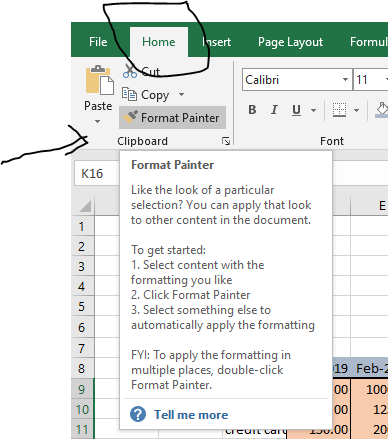Select row header 11

pyautogui.click(x=82, y=429)
